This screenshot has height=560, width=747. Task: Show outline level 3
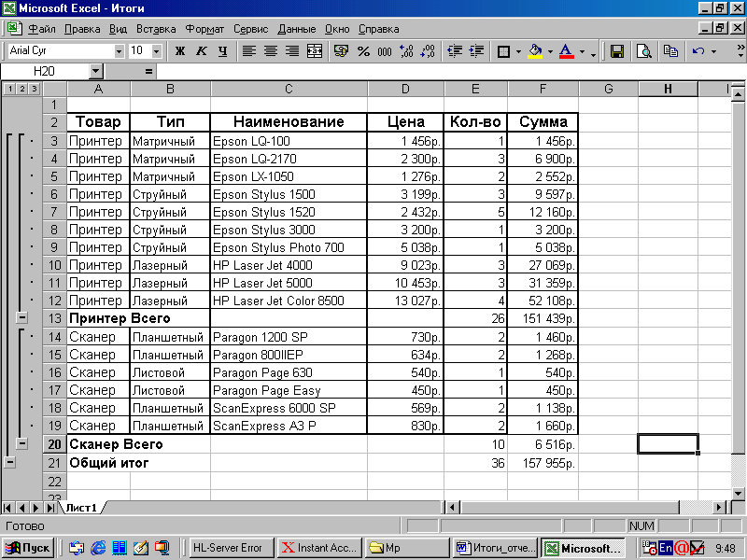tap(34, 89)
